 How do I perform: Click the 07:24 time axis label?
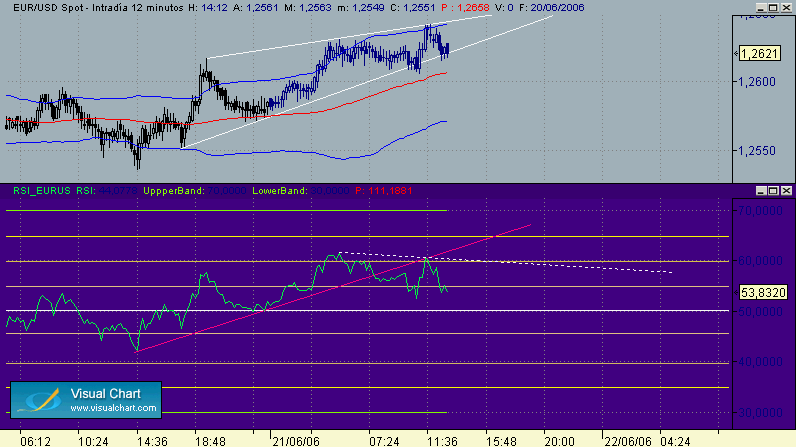pyautogui.click(x=384, y=441)
